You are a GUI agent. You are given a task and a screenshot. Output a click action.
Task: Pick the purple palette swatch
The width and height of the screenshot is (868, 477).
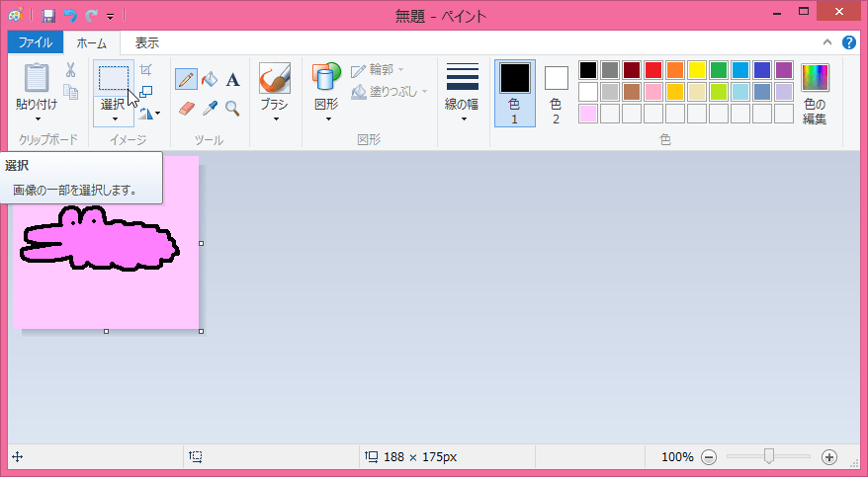[784, 70]
